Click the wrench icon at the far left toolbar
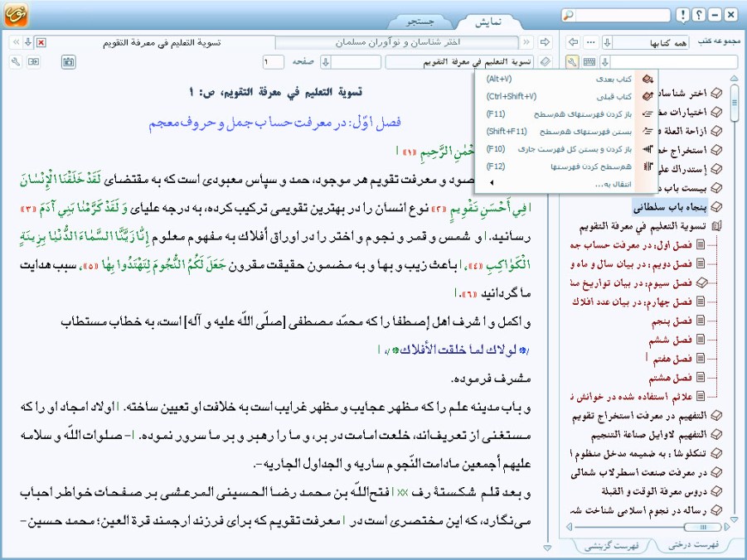The height and width of the screenshot is (560, 747). [16, 62]
